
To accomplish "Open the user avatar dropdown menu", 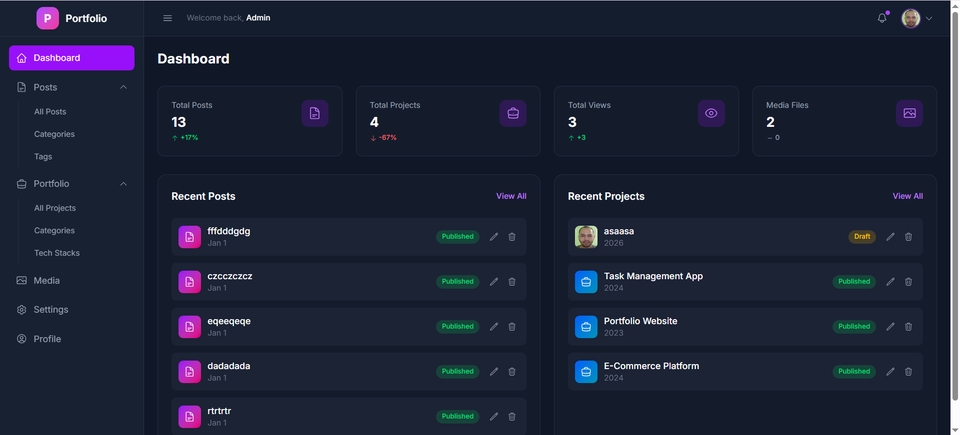I will click(x=916, y=18).
